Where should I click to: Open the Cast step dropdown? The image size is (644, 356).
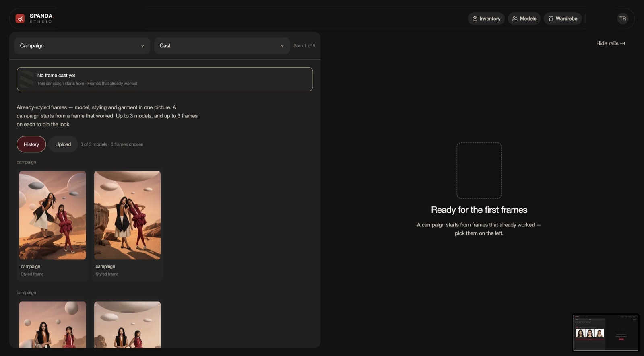[222, 46]
